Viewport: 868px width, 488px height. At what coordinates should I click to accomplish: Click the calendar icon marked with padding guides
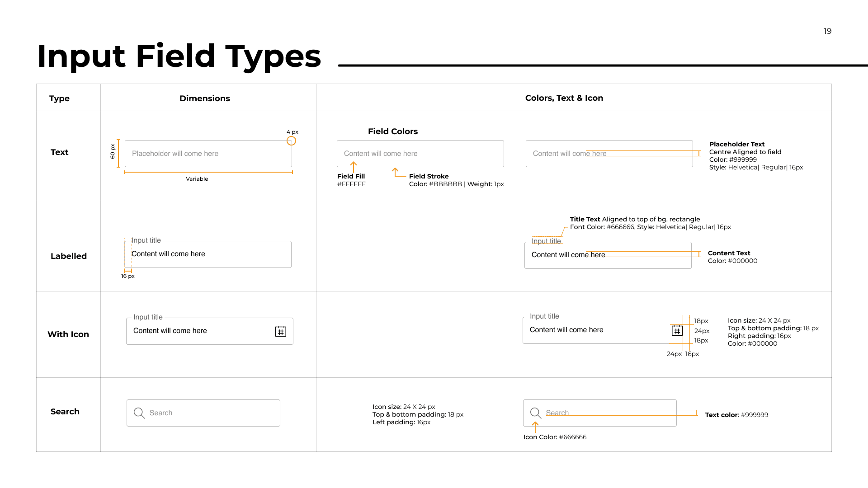coord(677,331)
